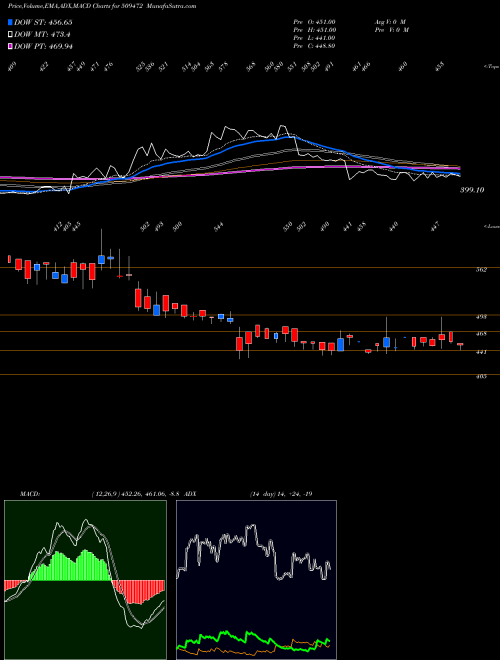Click the 544 low value label
The image size is (500, 660).
point(218,227)
